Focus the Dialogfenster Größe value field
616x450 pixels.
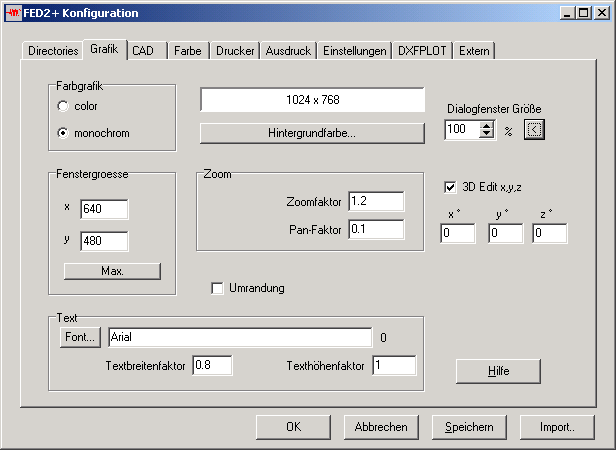(x=462, y=130)
